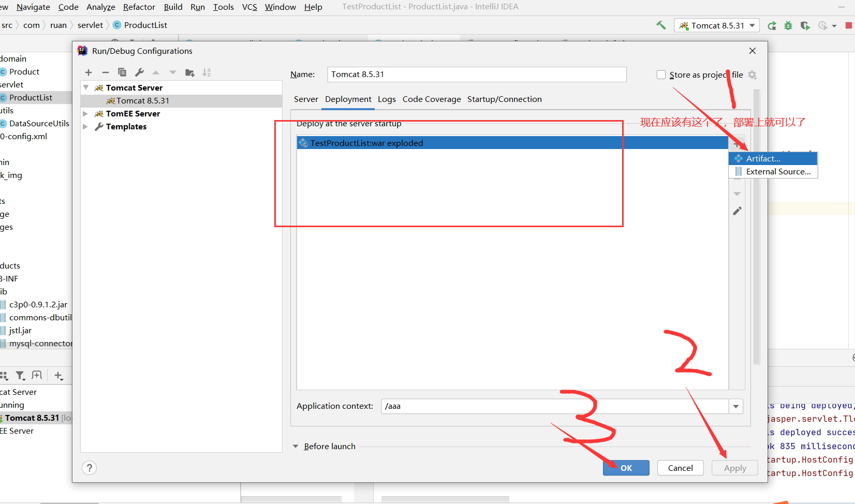This screenshot has width=855, height=504.
Task: Switch to the Server tab
Action: [x=306, y=99]
